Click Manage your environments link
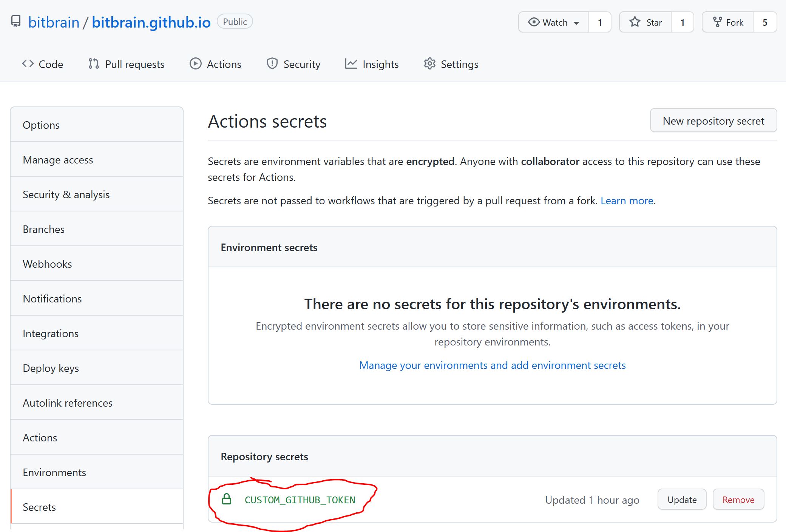 [492, 365]
